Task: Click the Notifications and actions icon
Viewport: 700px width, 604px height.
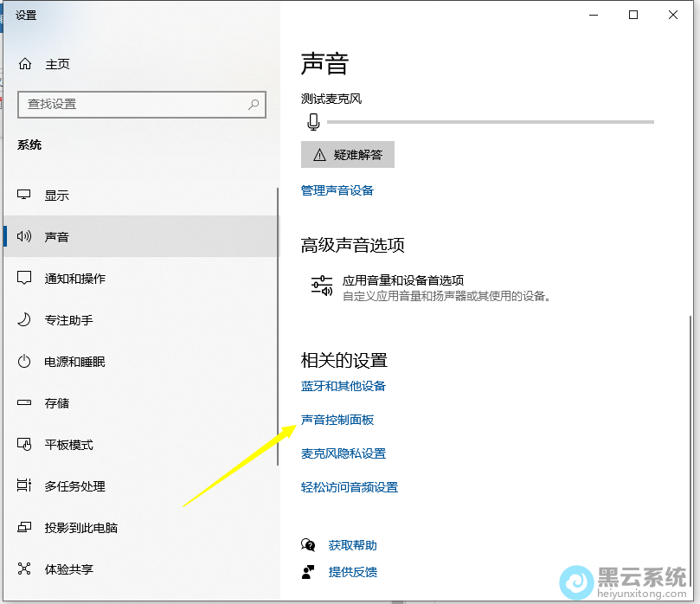Action: coord(25,279)
